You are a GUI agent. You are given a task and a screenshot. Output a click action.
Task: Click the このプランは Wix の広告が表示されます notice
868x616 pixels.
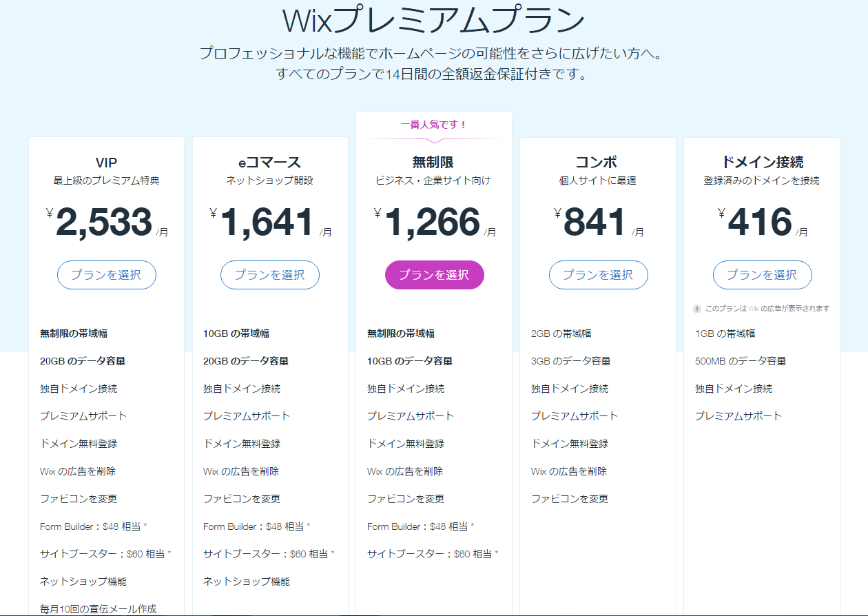point(767,309)
